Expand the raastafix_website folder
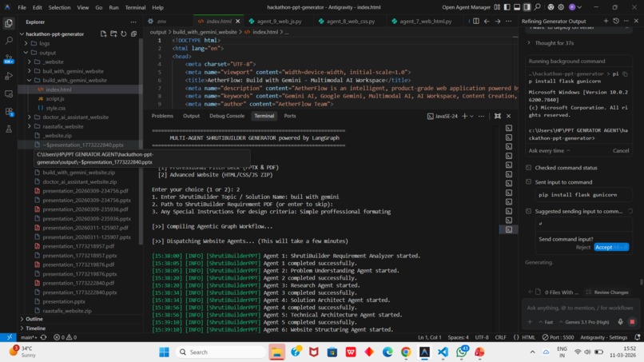Image resolution: width=644 pixels, height=362 pixels. [x=29, y=126]
